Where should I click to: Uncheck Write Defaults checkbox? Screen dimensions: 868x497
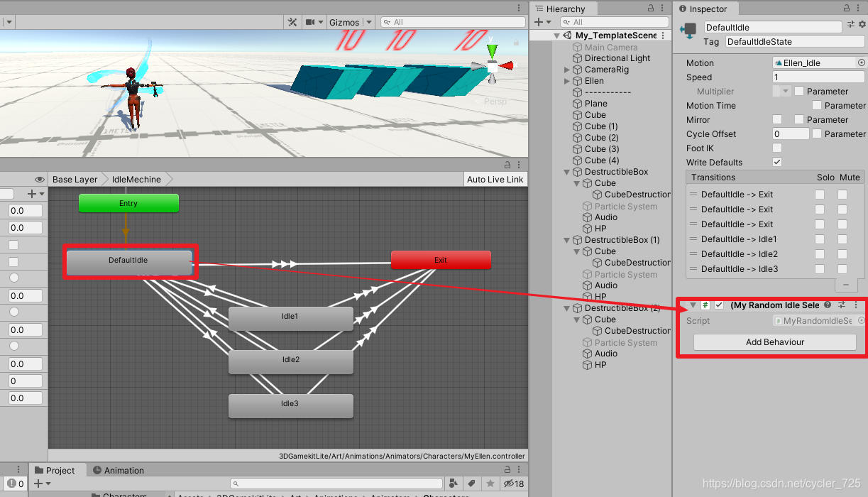coord(777,162)
